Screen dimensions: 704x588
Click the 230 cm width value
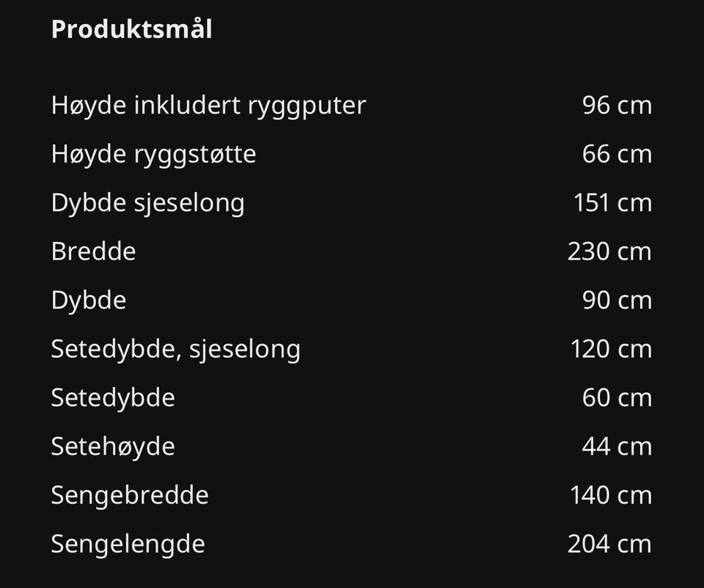[609, 251]
